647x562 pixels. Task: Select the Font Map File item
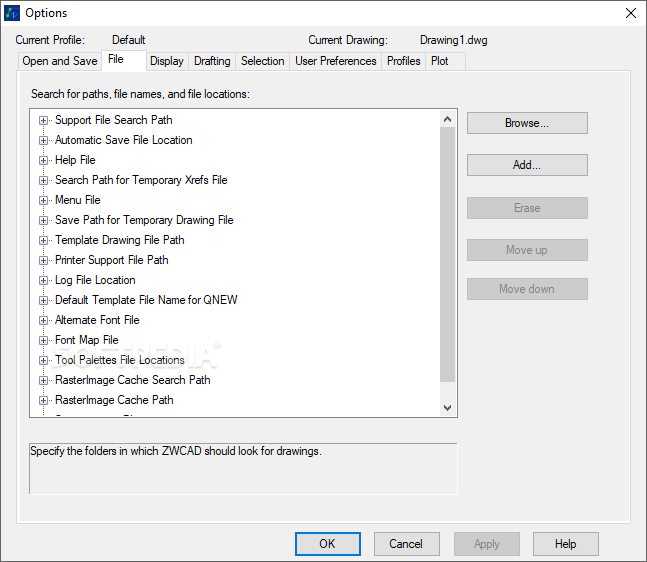pos(87,340)
